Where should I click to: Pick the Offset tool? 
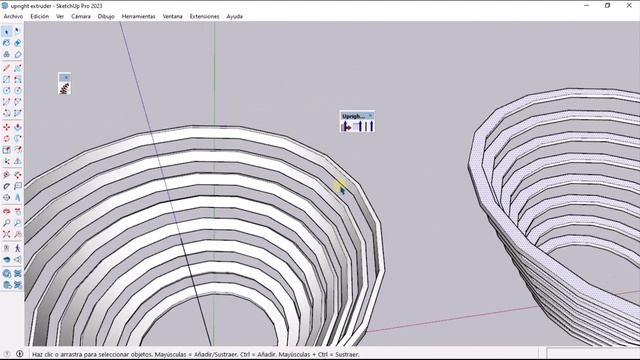point(18,150)
